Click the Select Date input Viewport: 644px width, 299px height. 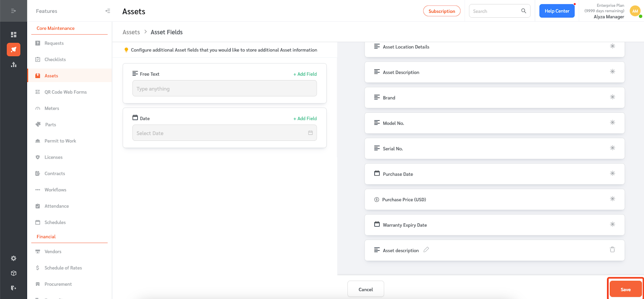[225, 133]
